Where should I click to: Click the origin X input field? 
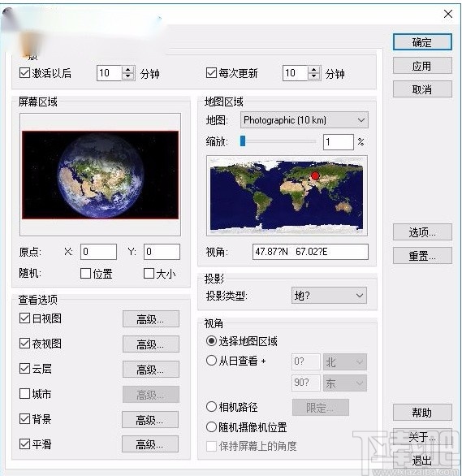click(x=98, y=252)
